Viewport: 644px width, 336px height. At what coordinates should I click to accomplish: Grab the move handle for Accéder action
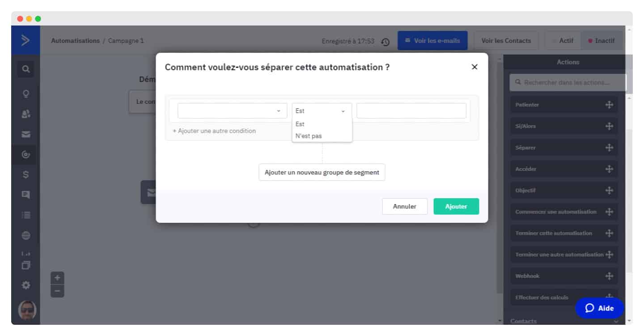[609, 169]
